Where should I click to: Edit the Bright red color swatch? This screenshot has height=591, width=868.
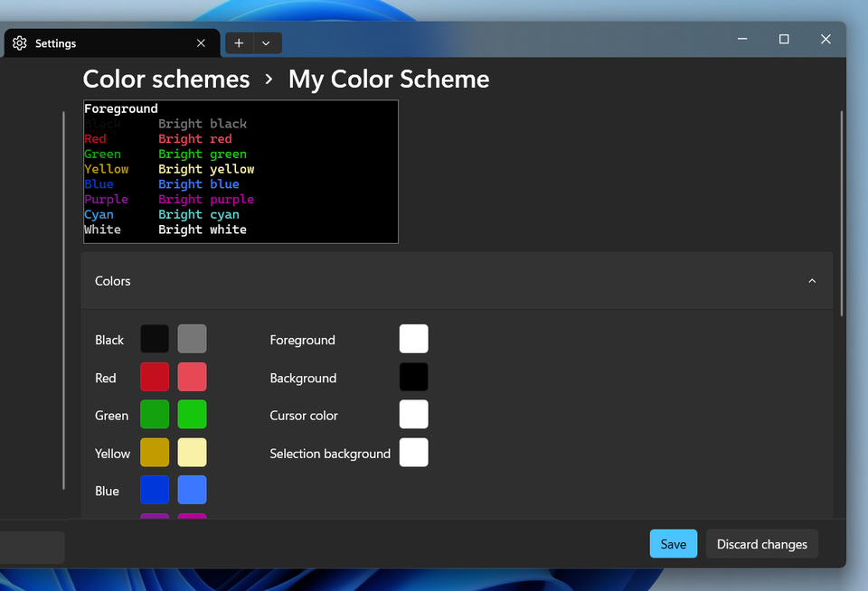point(192,377)
